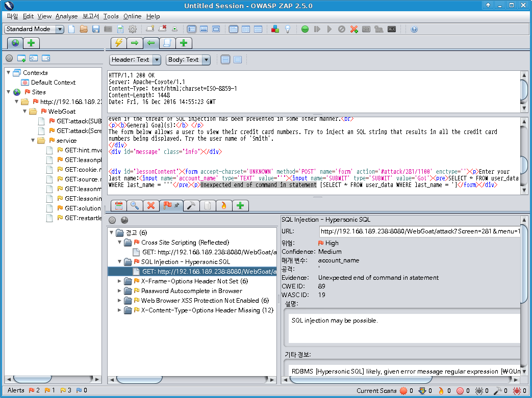The width and height of the screenshot is (532, 398).
Task: Click the Persist Session floppy disk icon
Action: [x=96, y=29]
